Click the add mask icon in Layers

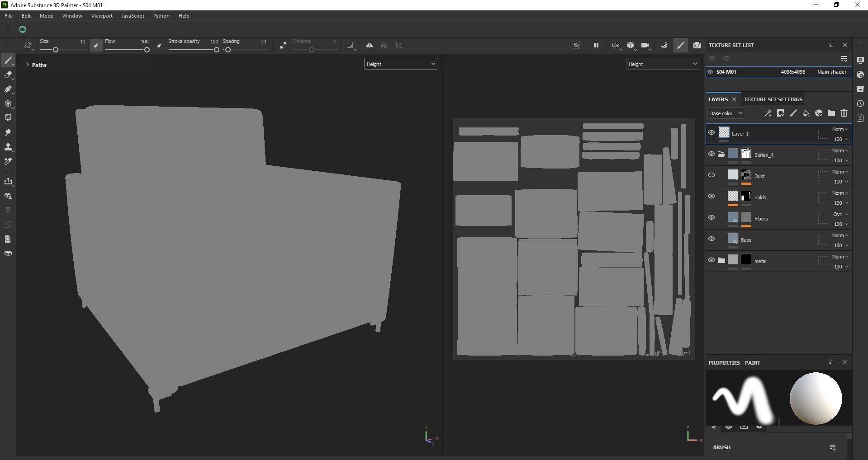[x=780, y=113]
